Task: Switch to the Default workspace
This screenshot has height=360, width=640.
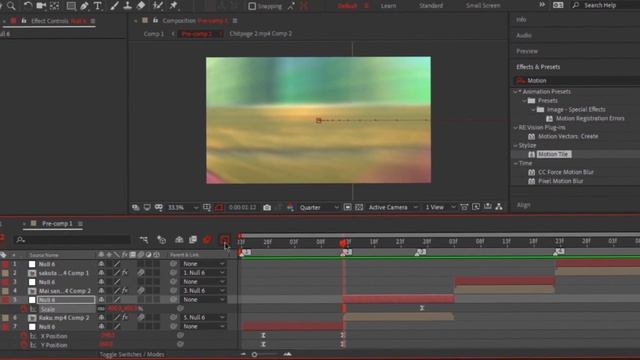Action: [x=347, y=6]
